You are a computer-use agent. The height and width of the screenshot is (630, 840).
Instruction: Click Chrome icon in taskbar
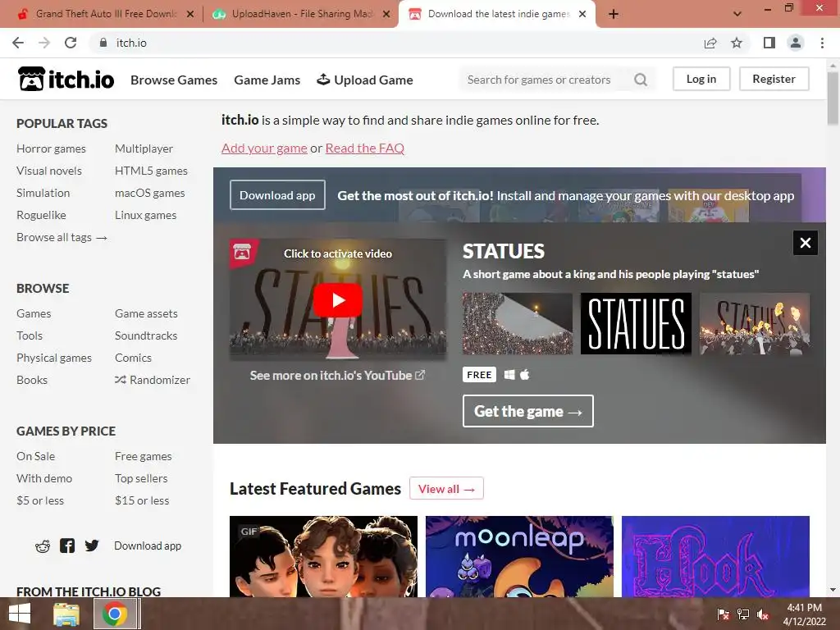click(115, 614)
